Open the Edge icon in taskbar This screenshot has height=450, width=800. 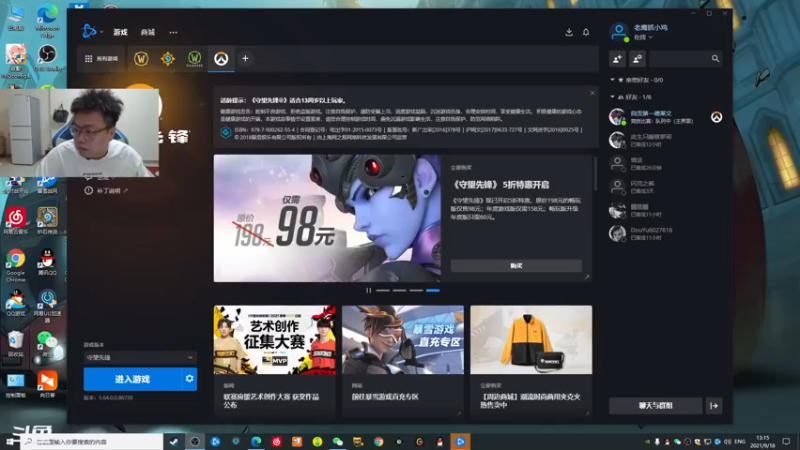click(x=256, y=441)
